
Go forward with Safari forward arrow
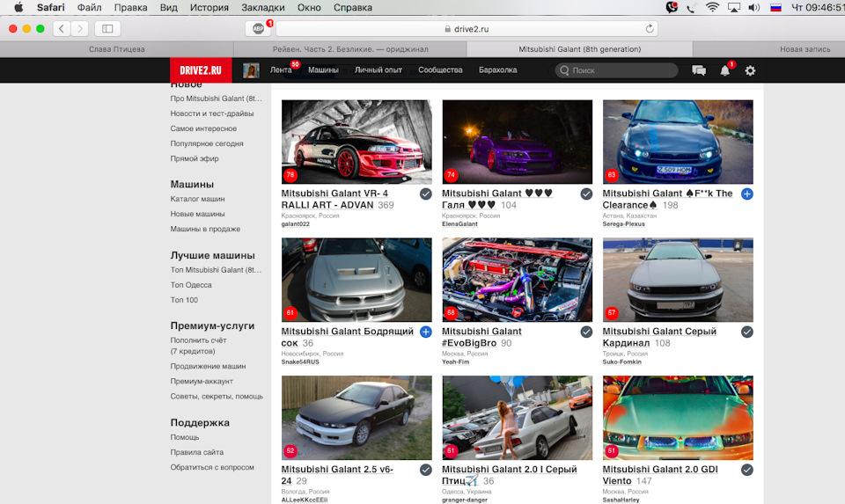(x=80, y=28)
